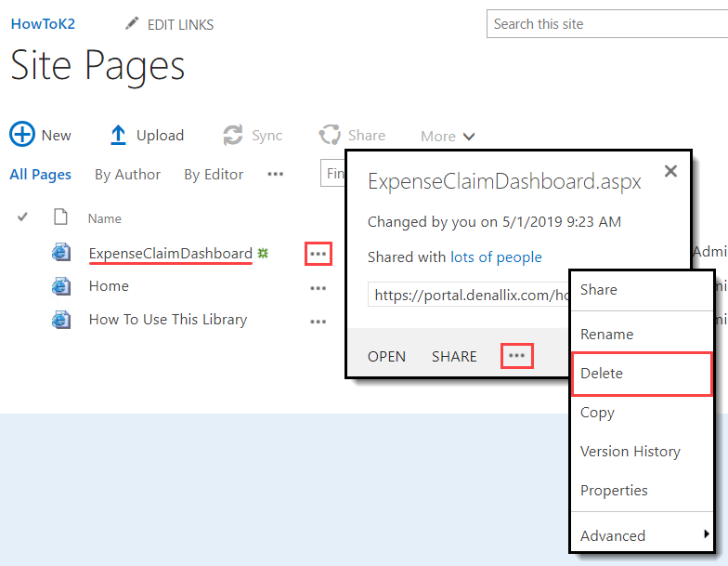Open ellipsis menu for ExpenseClaimDashboard row
This screenshot has height=566, width=728.
click(x=318, y=254)
